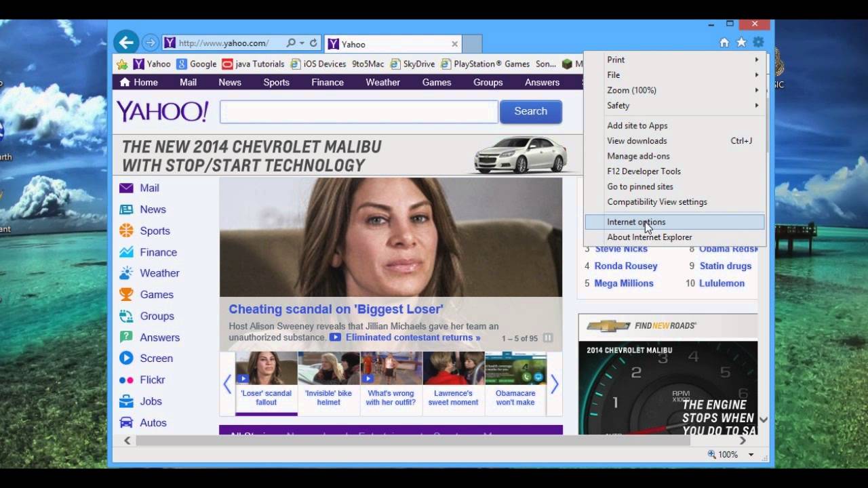
Task: Expand the Zoom (100%) submenu
Action: [x=675, y=90]
